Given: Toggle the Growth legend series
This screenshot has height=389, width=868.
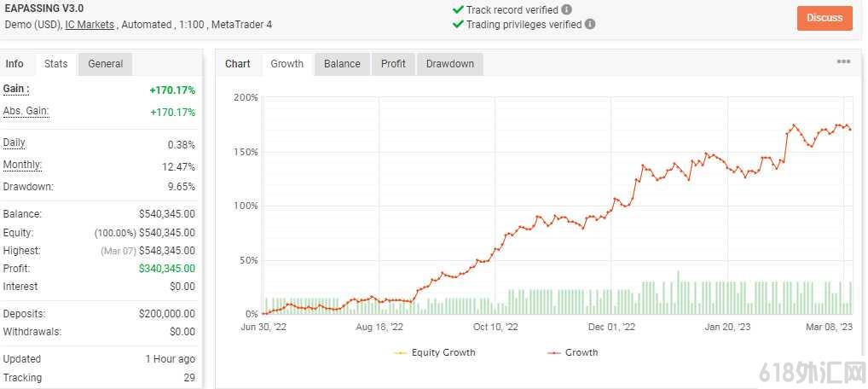Looking at the screenshot, I should [573, 352].
